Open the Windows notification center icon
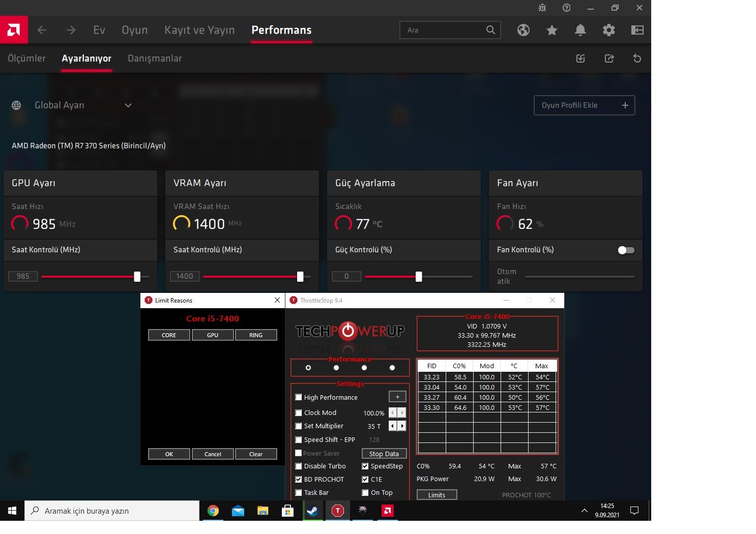The image size is (756, 534). 634,511
